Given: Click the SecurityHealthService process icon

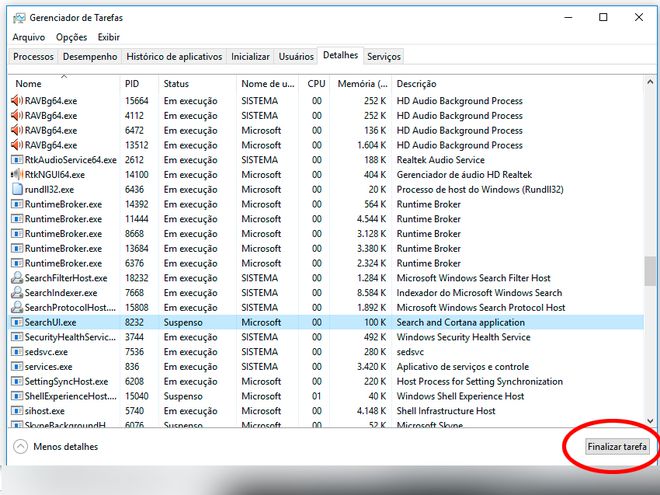Looking at the screenshot, I should coord(17,337).
